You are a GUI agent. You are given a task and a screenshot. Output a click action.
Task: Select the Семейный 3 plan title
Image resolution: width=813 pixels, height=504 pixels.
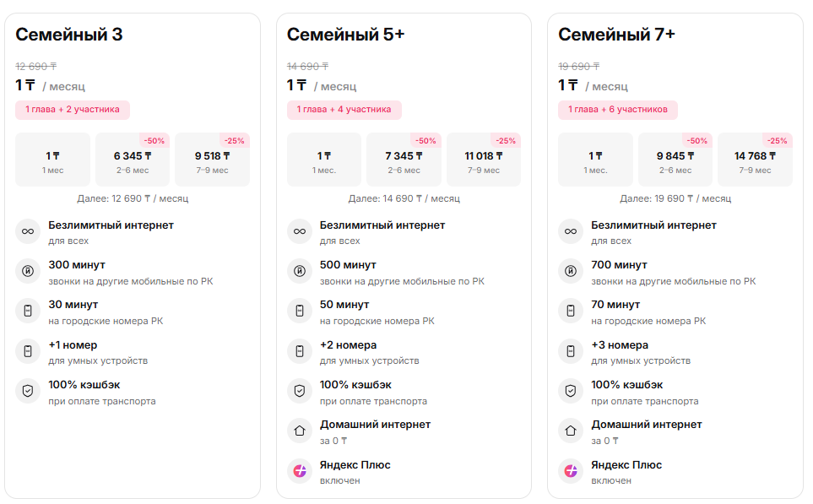pyautogui.click(x=69, y=35)
